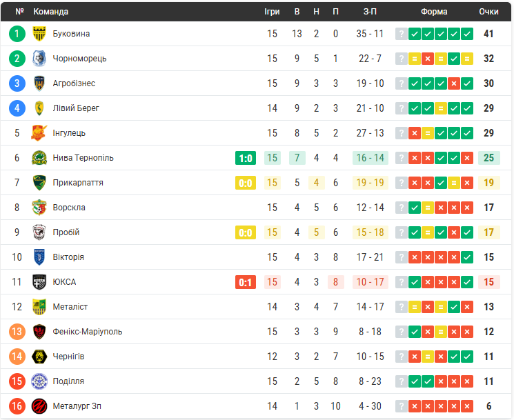The height and width of the screenshot is (420, 514).
Task: Sort table by Очки column header
Action: pyautogui.click(x=488, y=12)
